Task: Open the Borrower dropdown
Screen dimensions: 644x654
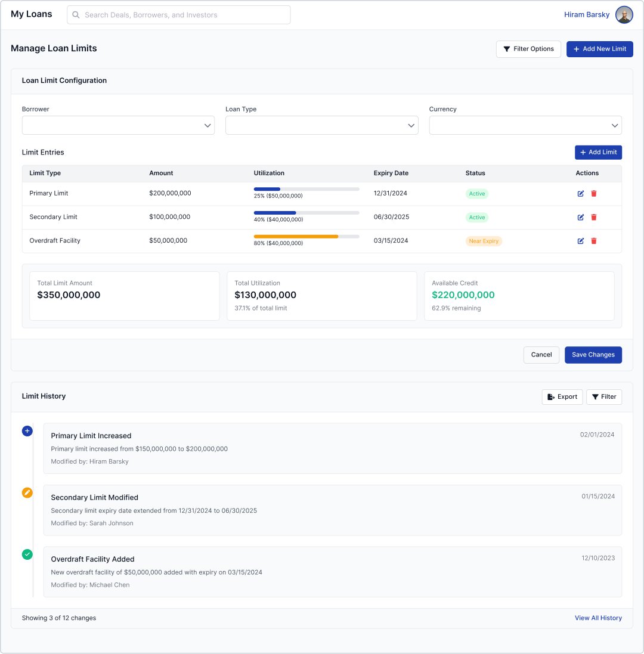Action: tap(118, 126)
